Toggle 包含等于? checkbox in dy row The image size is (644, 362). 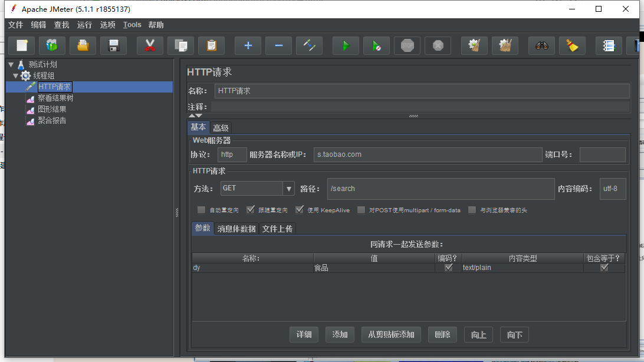tap(604, 268)
